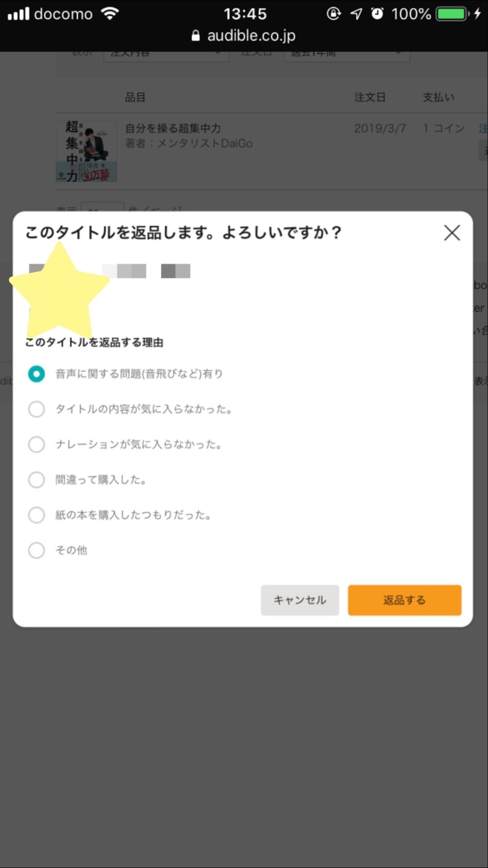
Task: Open the 超集中力 book cover thumbnail
Action: pos(86,151)
